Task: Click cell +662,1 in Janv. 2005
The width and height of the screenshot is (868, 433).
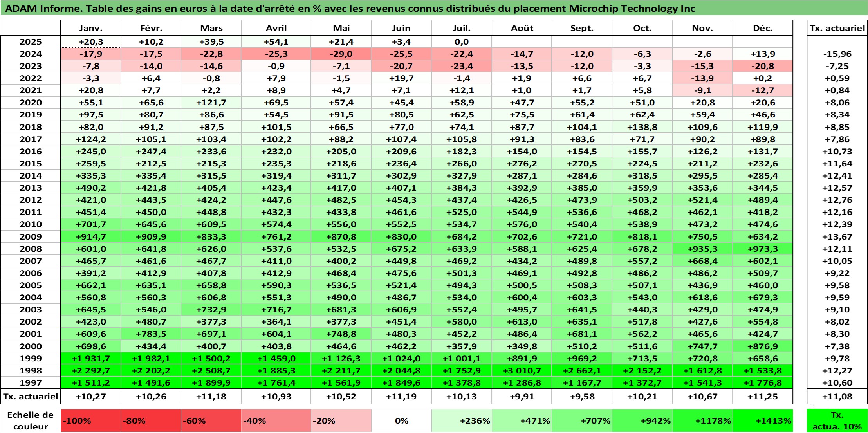Action: click(x=91, y=285)
